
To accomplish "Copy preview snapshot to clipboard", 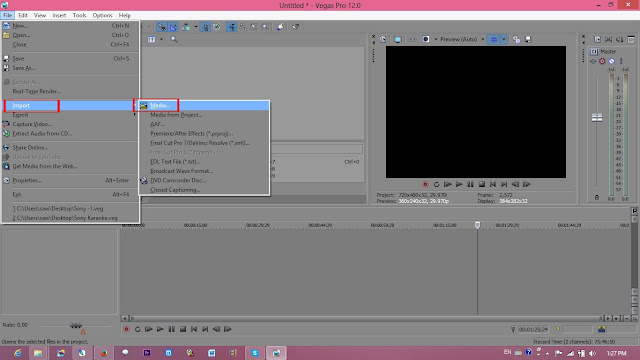I will (x=516, y=40).
